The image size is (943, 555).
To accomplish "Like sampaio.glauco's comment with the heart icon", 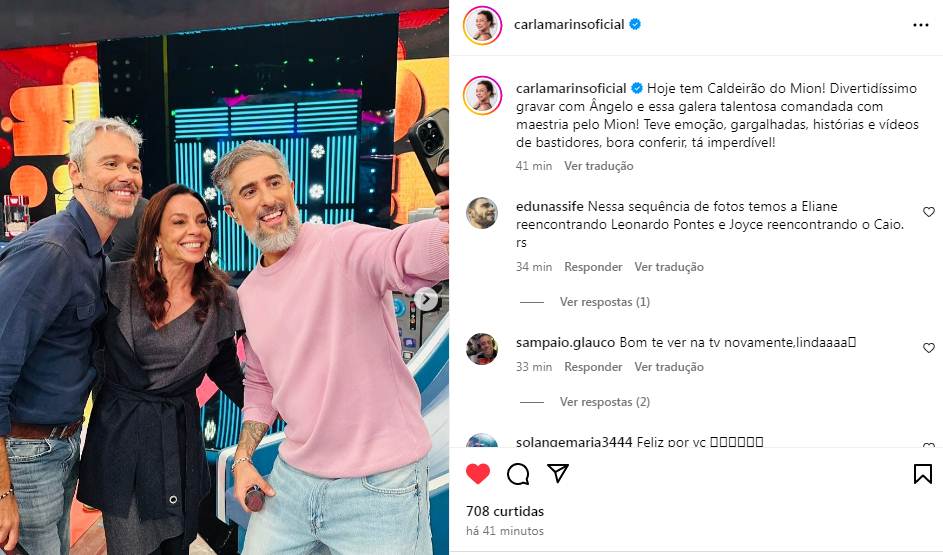I will [x=929, y=348].
